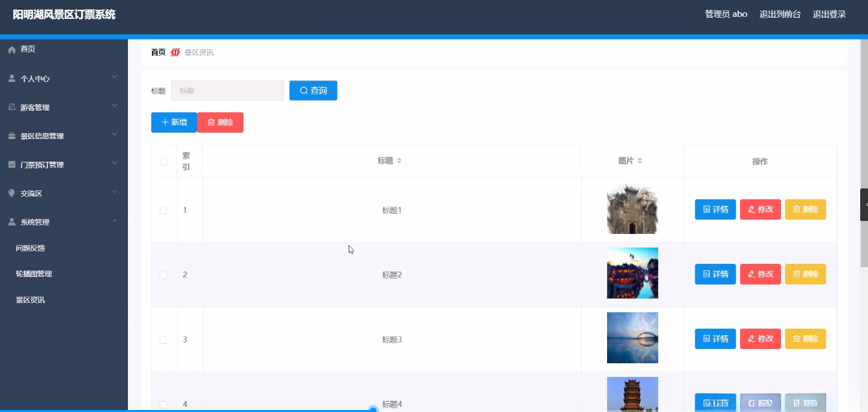Screen dimensions: 868x412
Task: Click the briefcase icon beside 景区信息管理
Action: click(x=12, y=136)
